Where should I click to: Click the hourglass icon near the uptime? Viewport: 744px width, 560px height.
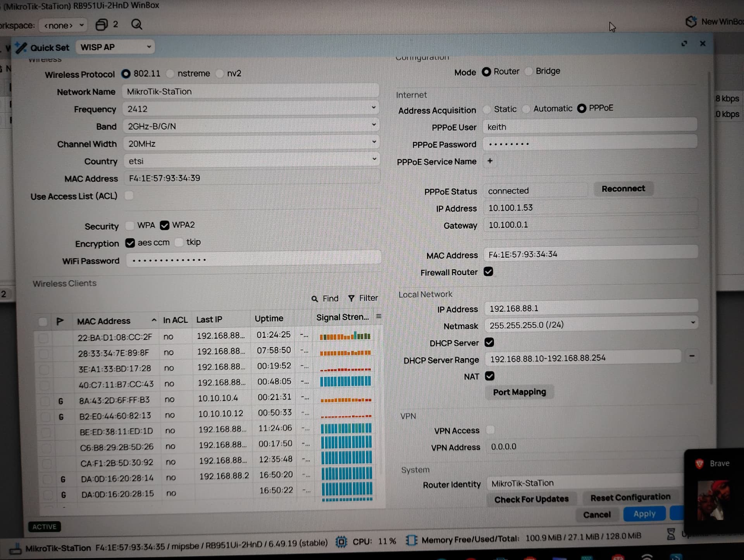[x=671, y=534]
